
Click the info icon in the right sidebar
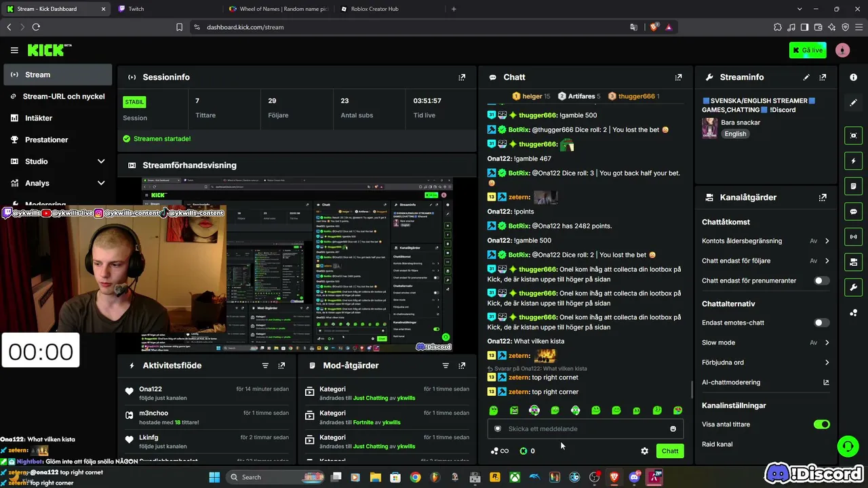(853, 77)
